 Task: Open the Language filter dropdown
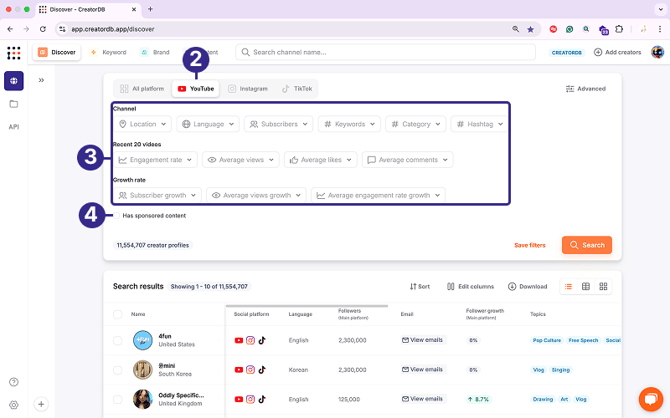[x=208, y=124]
